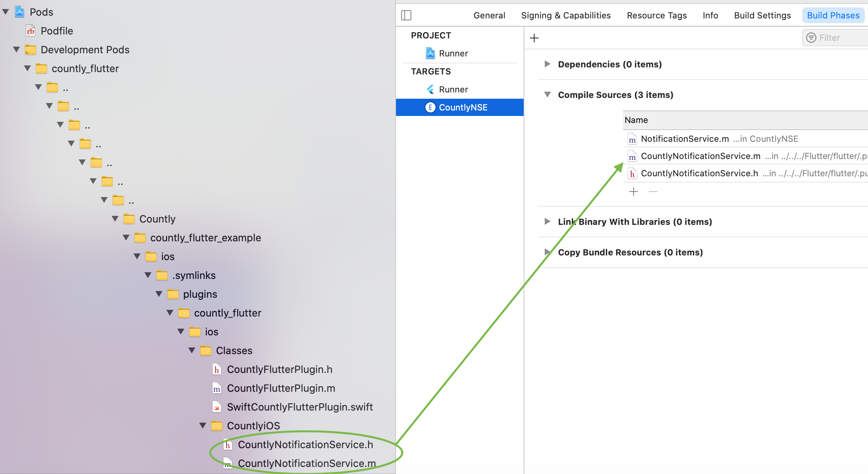Image resolution: width=868 pixels, height=474 pixels.
Task: Select Runner under PROJECT
Action: 460,53
